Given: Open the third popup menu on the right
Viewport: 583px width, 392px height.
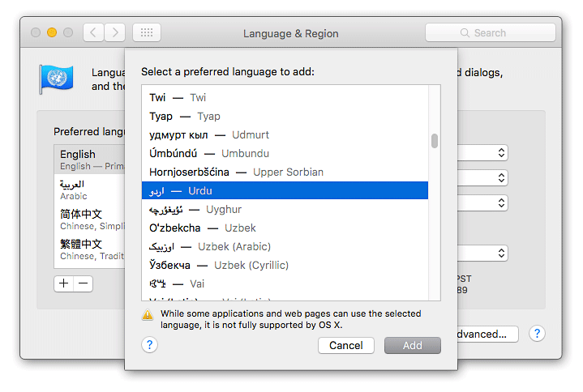Looking at the screenshot, I should (x=482, y=202).
